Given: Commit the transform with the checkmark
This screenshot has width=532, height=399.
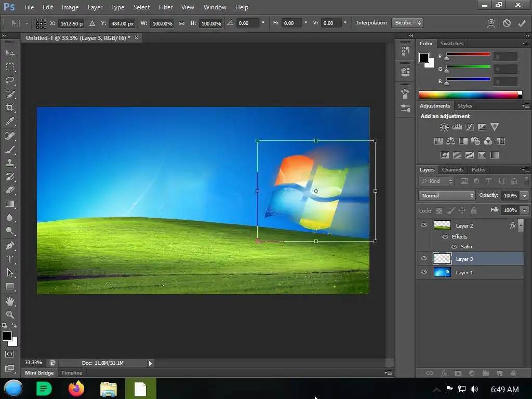Looking at the screenshot, I should (x=522, y=23).
